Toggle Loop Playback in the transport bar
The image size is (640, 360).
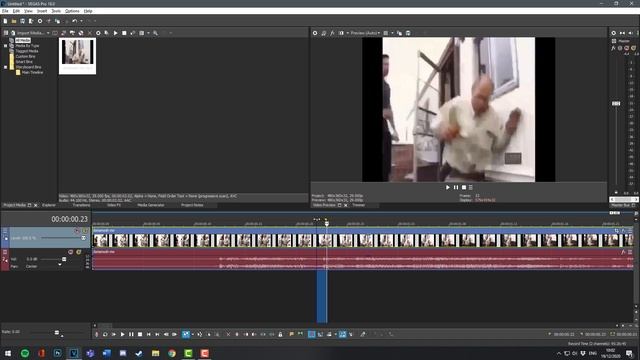coord(105,334)
